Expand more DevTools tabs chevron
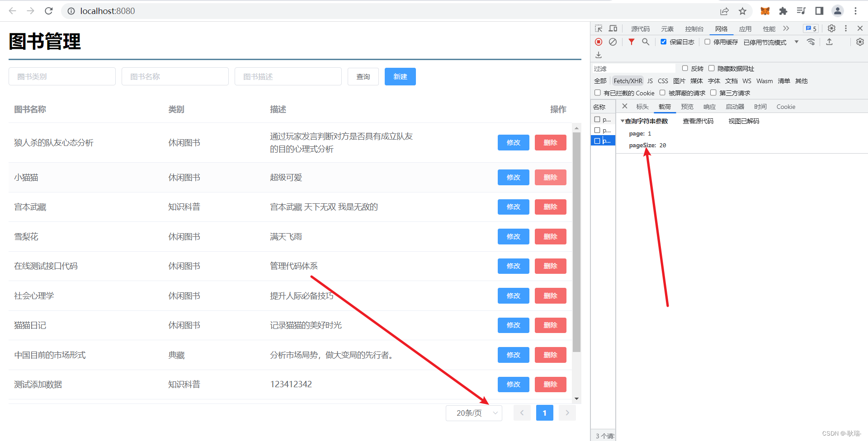 pos(786,28)
